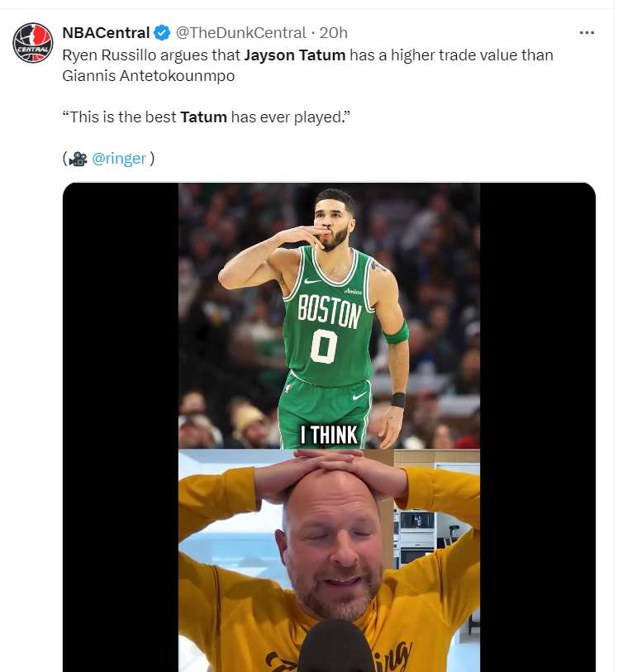The height and width of the screenshot is (672, 618).
Task: Open the NBACentral profile avatar
Action: click(33, 43)
